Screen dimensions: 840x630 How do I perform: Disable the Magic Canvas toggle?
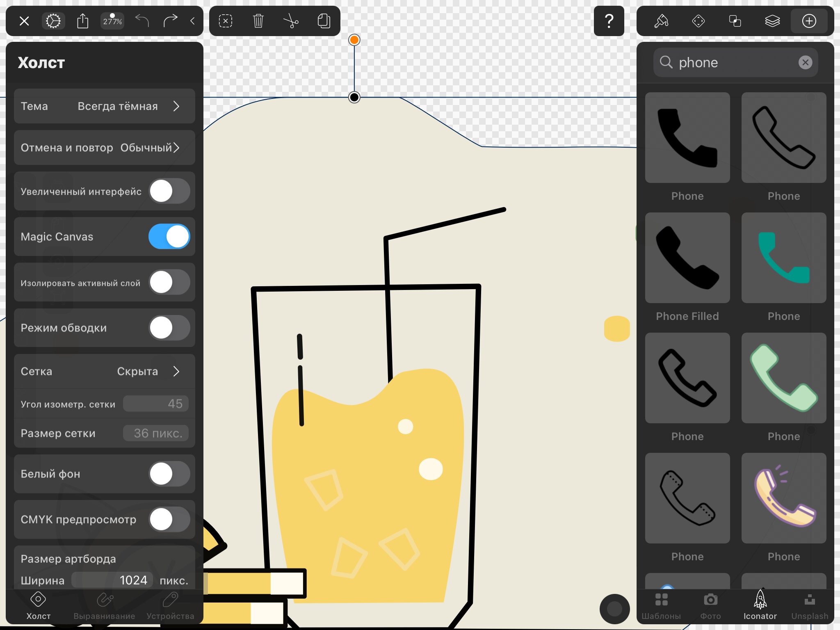coord(169,237)
